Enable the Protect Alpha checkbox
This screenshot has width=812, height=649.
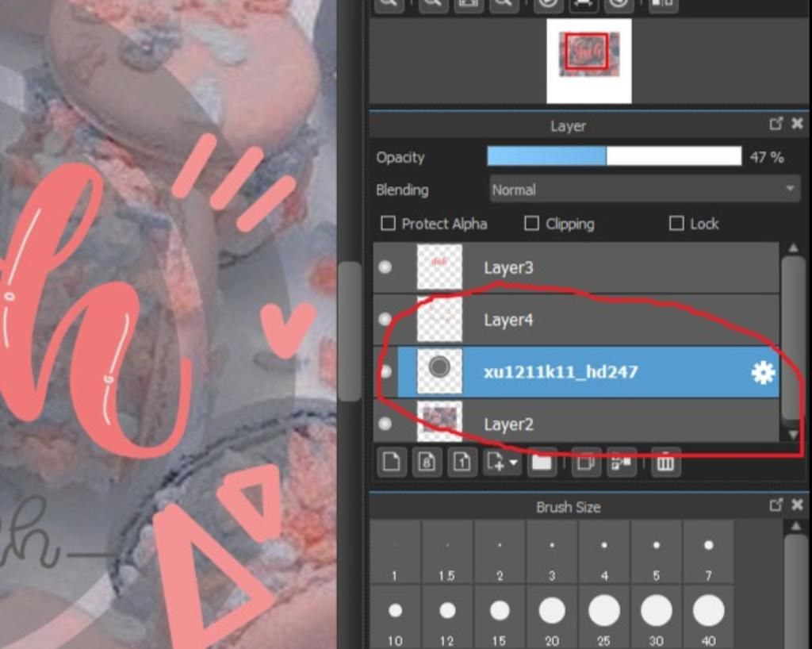(x=388, y=223)
